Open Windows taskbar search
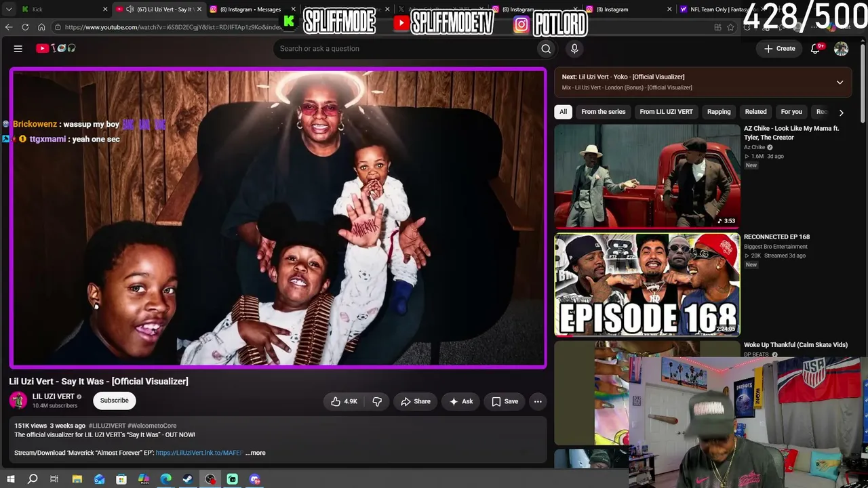 click(x=33, y=479)
